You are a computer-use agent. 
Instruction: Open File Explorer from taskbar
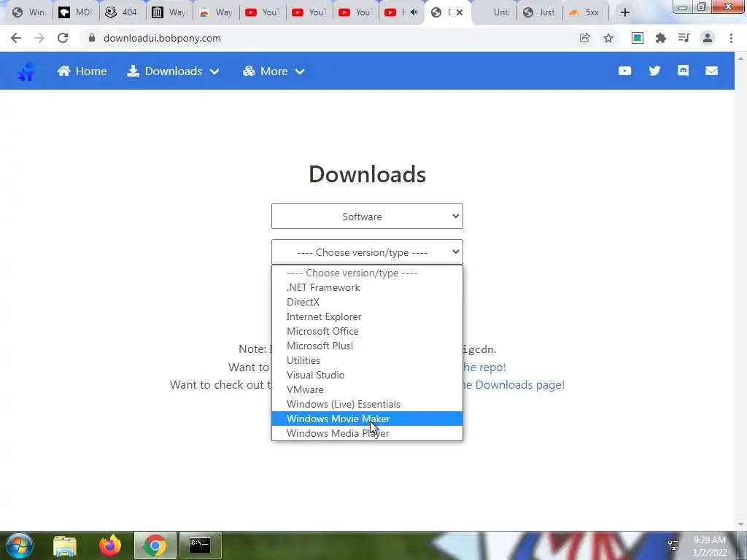coord(65,545)
